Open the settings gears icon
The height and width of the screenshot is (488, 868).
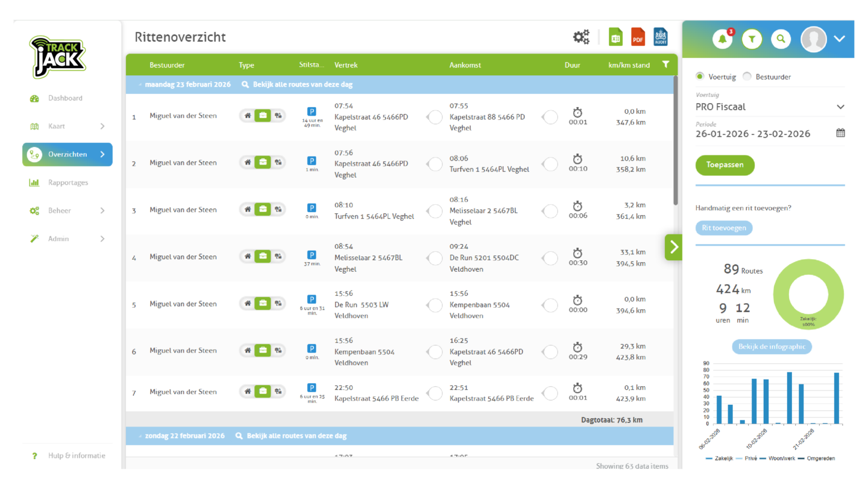tap(581, 37)
